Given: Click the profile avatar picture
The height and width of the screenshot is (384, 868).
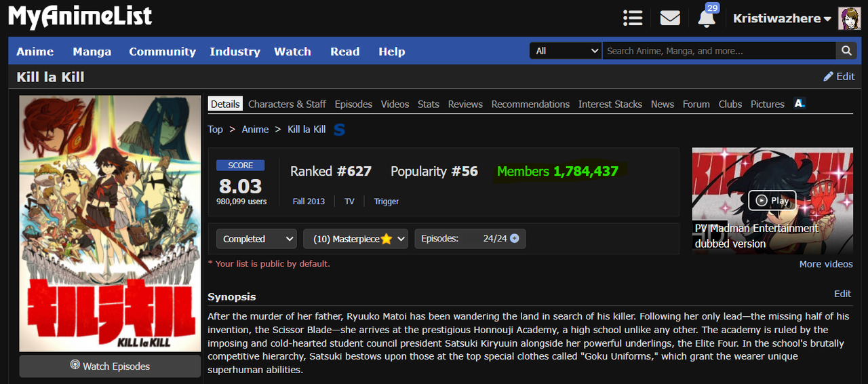Looking at the screenshot, I should (x=850, y=18).
